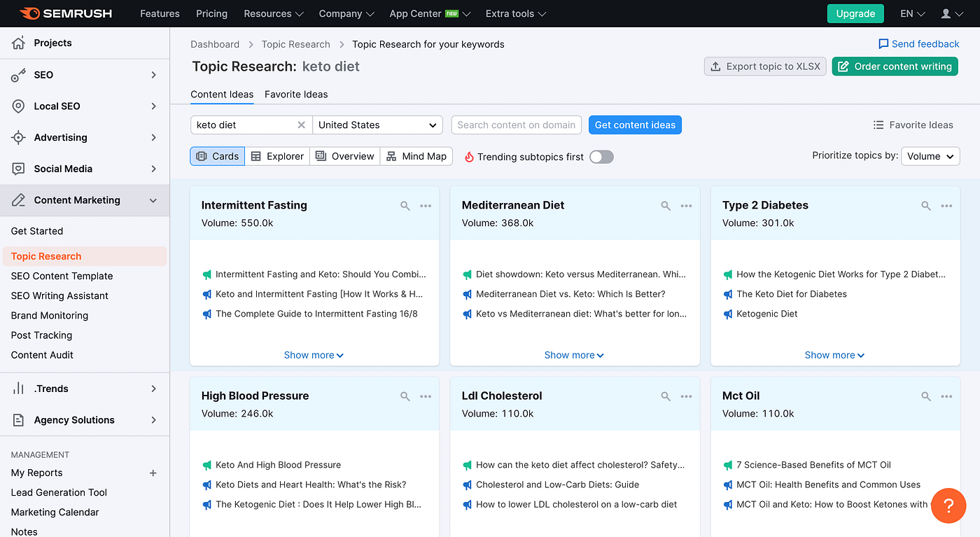Viewport: 980px width, 537px height.
Task: Open Favorite Ideas list button at right
Action: (913, 125)
